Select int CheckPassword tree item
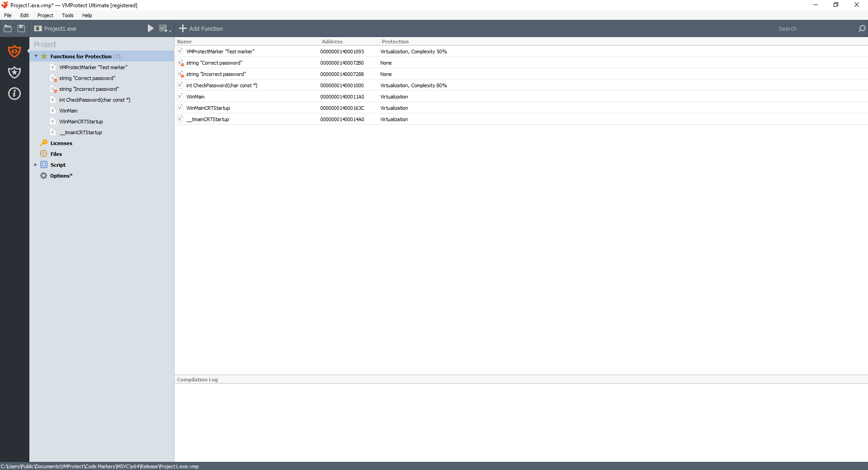The width and height of the screenshot is (868, 470). tap(94, 100)
